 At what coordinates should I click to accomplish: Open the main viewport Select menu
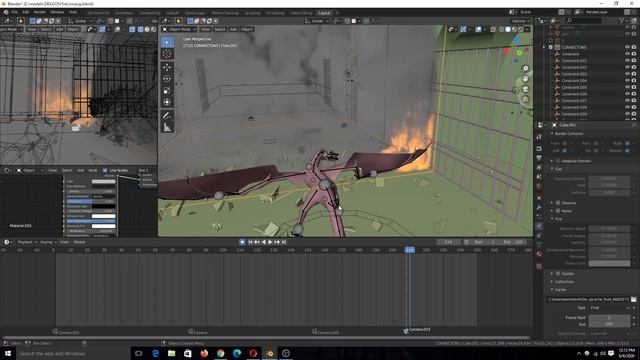(220, 29)
